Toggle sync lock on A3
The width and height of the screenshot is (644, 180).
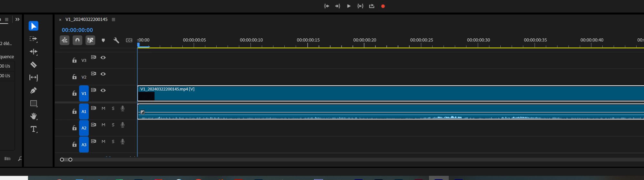[x=93, y=141]
